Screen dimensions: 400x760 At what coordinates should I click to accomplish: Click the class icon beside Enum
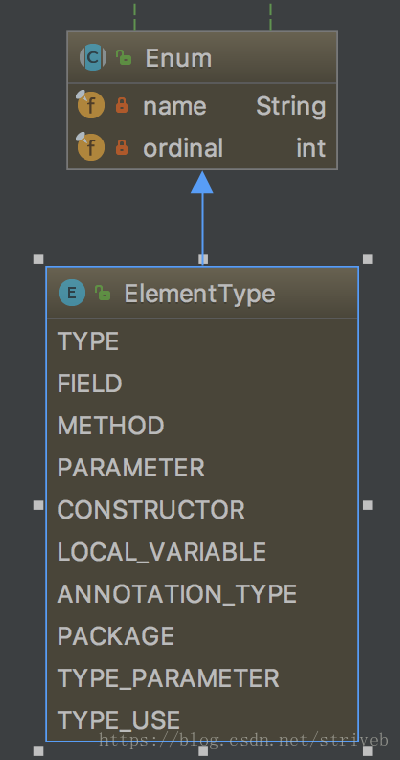[93, 58]
